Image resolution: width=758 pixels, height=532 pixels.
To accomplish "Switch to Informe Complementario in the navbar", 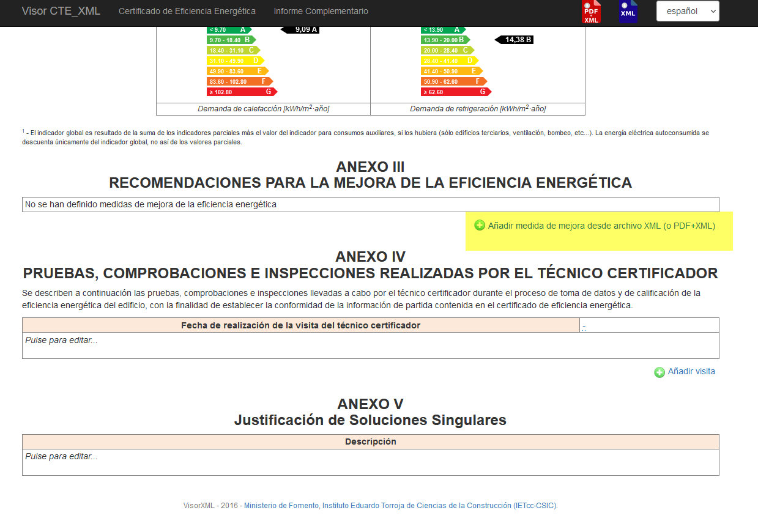I will [321, 11].
